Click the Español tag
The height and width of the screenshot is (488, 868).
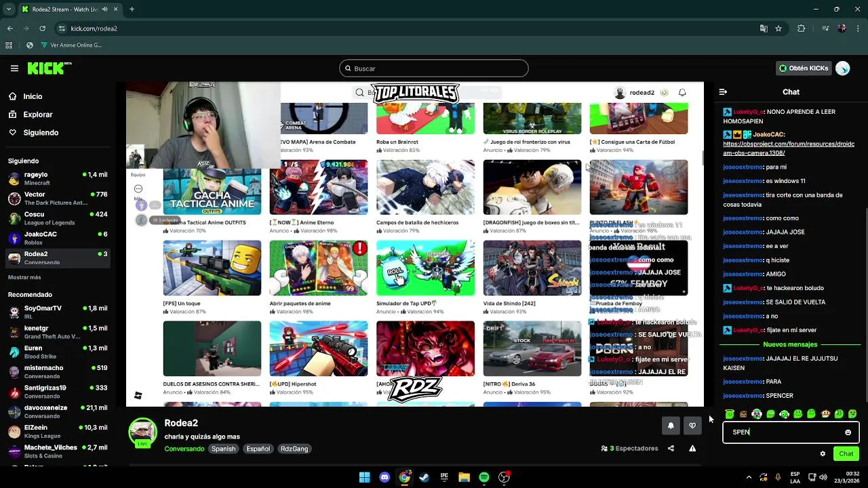[x=258, y=449]
